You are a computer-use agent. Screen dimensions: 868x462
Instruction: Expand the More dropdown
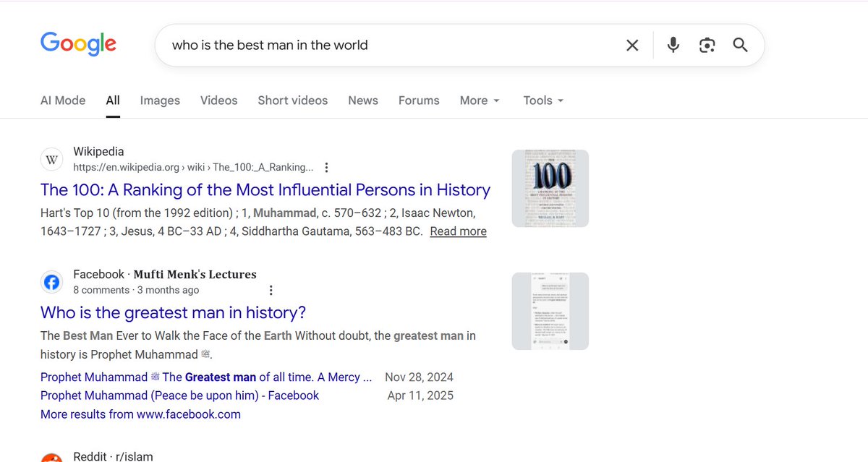pyautogui.click(x=480, y=100)
